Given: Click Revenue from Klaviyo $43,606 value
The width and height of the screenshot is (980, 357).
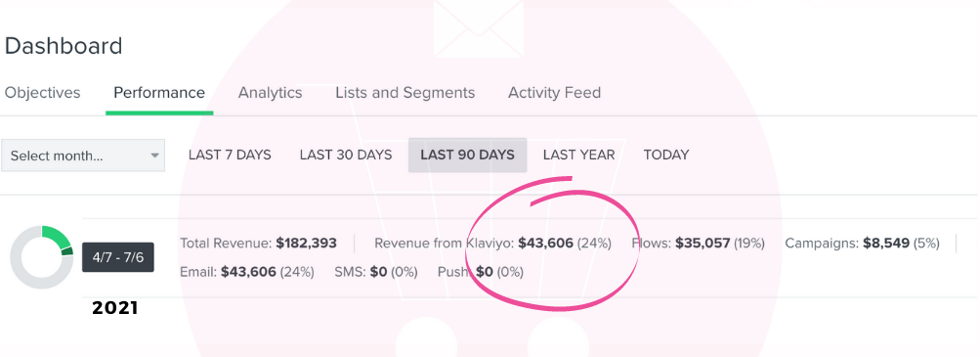Looking at the screenshot, I should point(545,244).
